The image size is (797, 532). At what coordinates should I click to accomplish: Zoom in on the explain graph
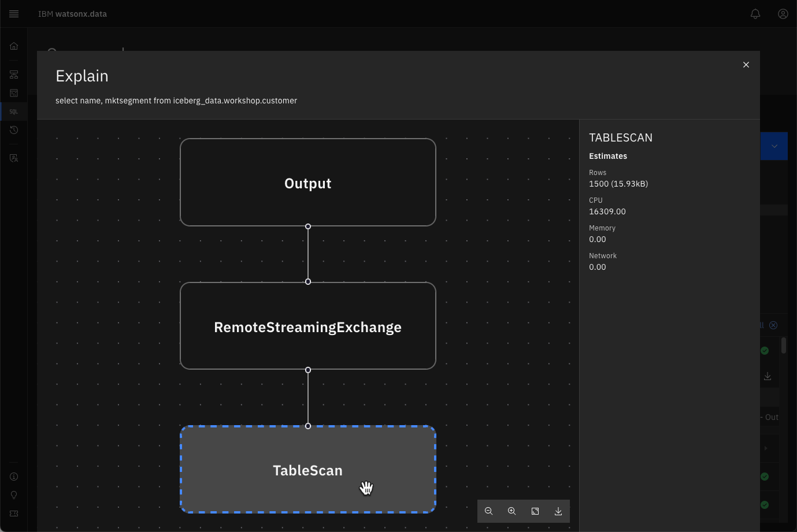pyautogui.click(x=512, y=511)
